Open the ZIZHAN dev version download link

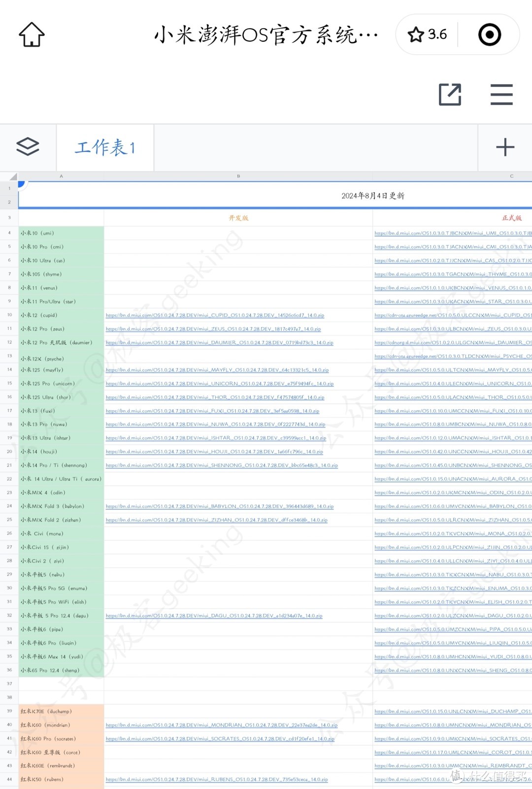(x=216, y=520)
